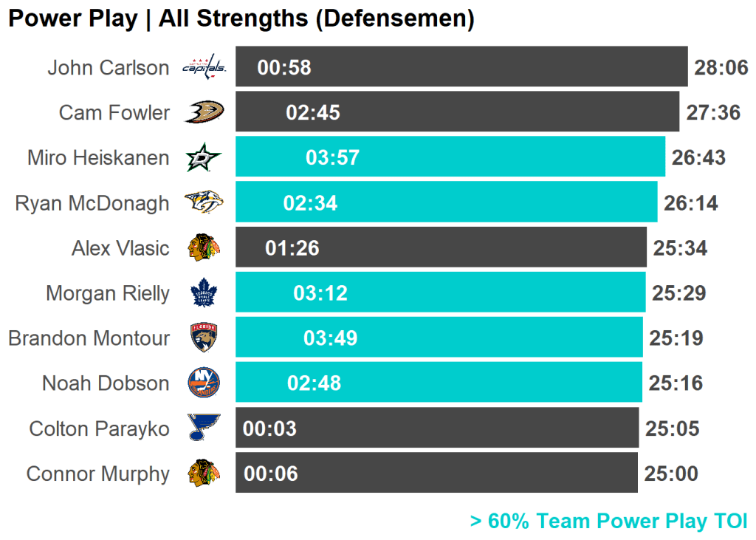Click the 60% Team Power Play TOI legend
The width and height of the screenshot is (756, 540).
click(609, 521)
